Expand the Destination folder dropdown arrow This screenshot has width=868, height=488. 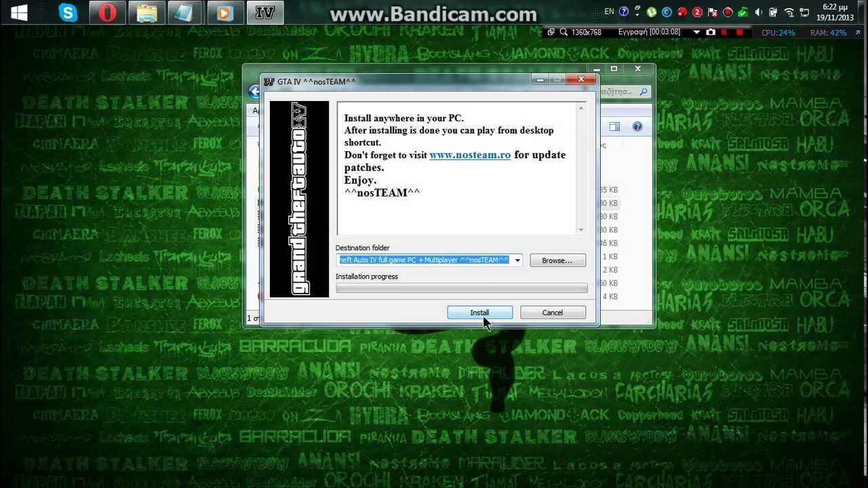517,260
